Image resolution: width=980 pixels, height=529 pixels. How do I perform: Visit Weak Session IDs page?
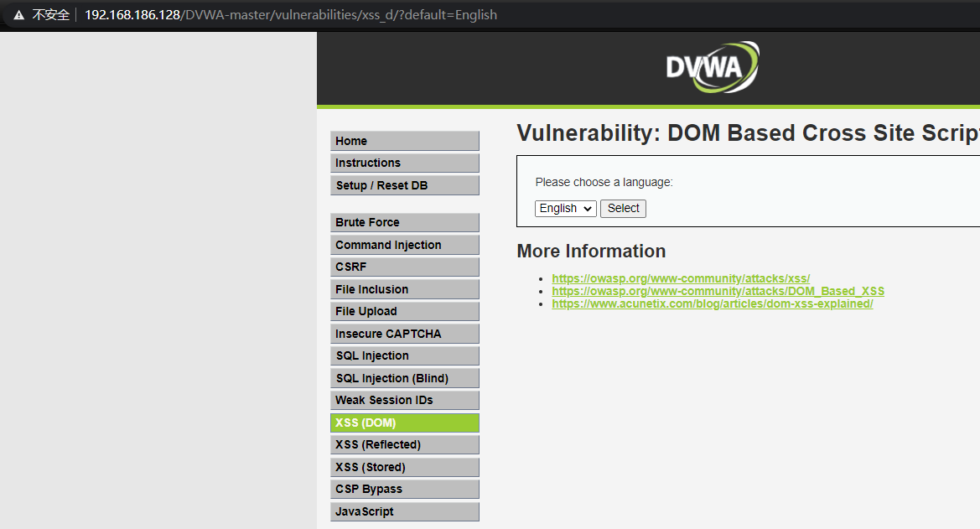click(404, 400)
